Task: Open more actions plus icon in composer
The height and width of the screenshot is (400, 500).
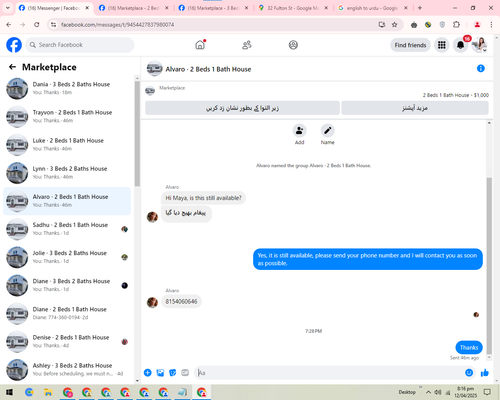Action: click(x=148, y=373)
